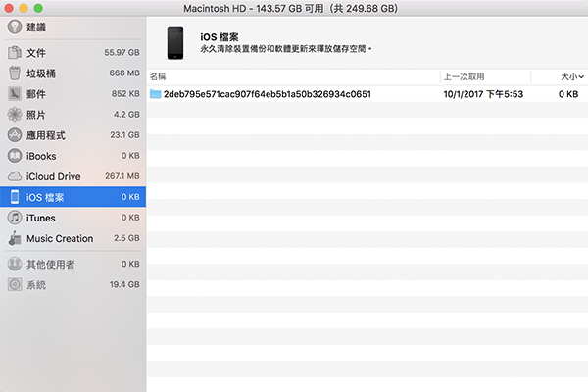Click the 2.5 GB size value
This screenshot has width=588, height=392.
pos(126,238)
